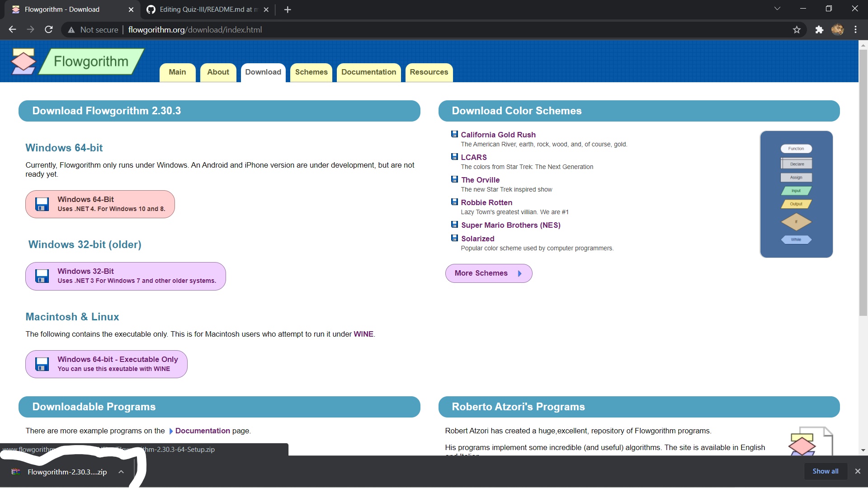Click the address bar URL field

point(434,30)
